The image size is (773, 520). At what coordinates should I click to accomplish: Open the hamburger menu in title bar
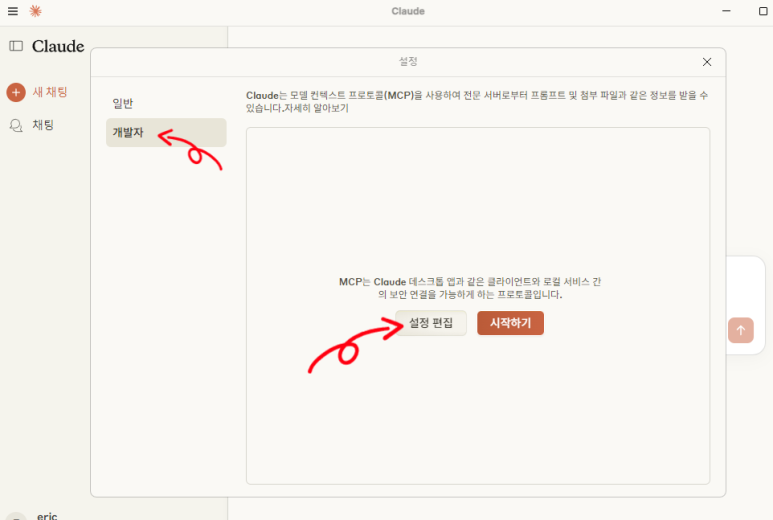(13, 11)
